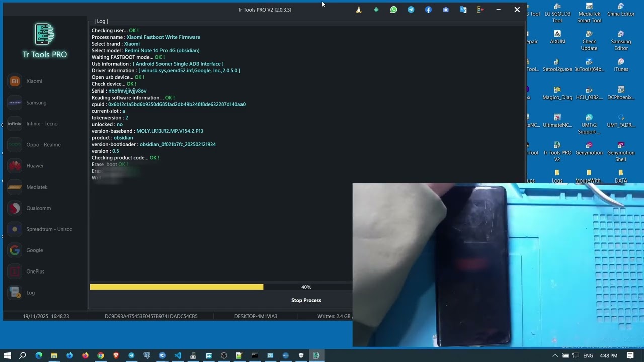Click the 4:48 PM taskbar clock
This screenshot has height=362, width=644.
tap(608, 356)
